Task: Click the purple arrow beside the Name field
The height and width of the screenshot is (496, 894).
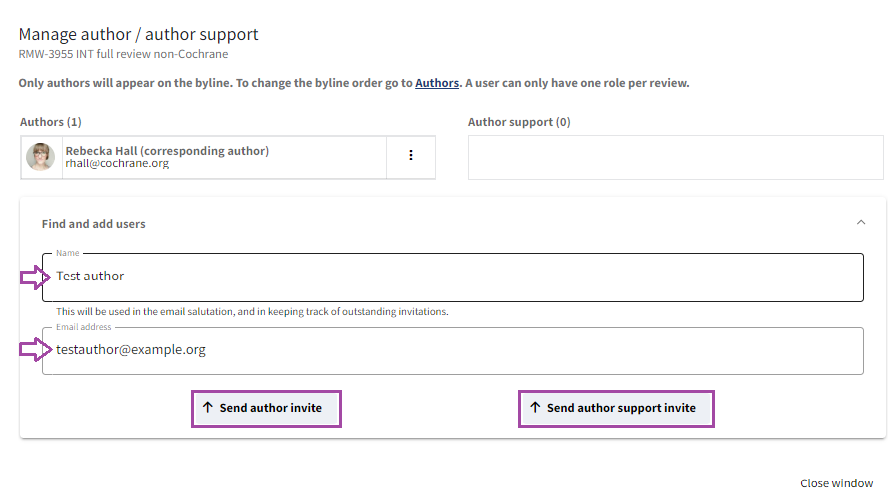Action: pos(33,277)
